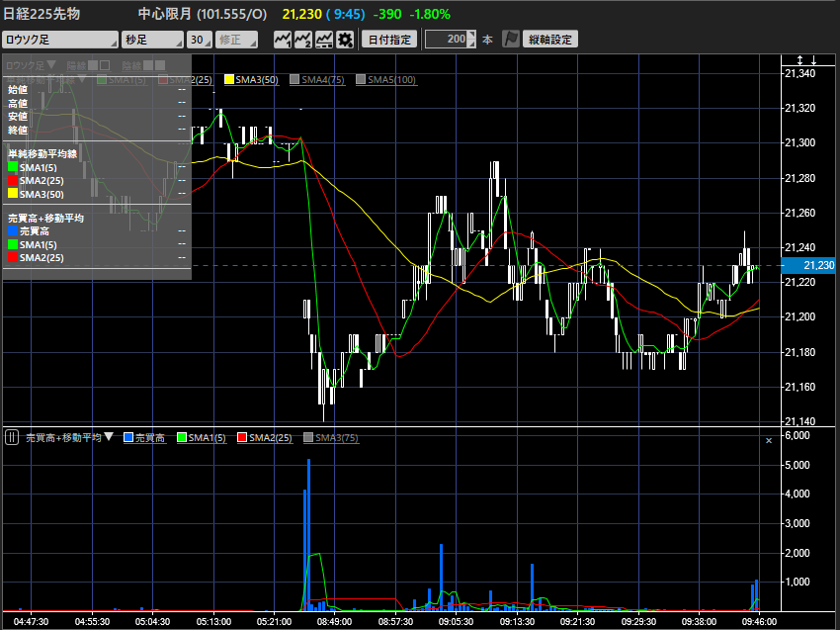Click the red SMA2(25) swatch in volume legend

[x=242, y=437]
